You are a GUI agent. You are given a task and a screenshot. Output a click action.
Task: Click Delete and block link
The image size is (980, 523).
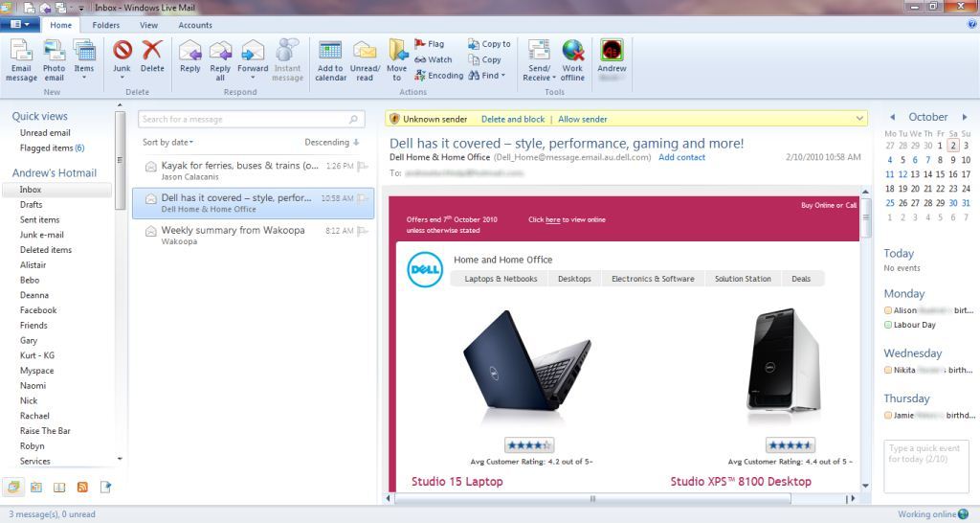click(513, 119)
